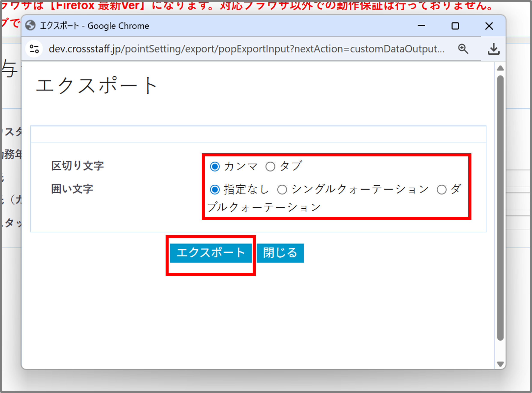Screen dimensions: 532x393
Task: Click the エクスポート page heading
Action: point(96,85)
